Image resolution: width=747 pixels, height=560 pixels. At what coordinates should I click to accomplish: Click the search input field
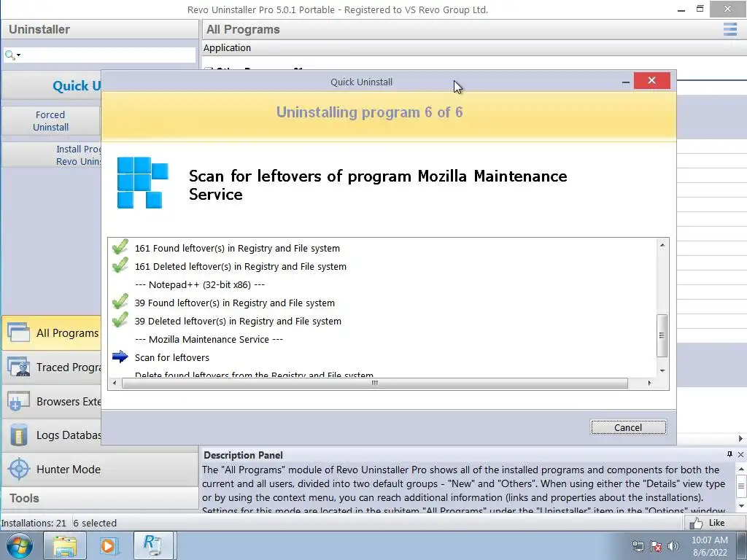tap(108, 55)
